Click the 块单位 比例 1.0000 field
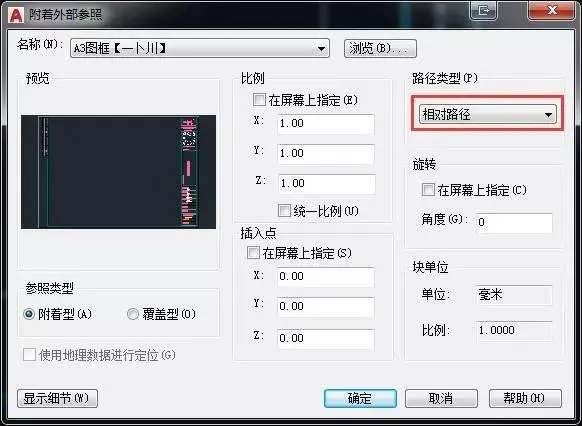This screenshot has height=426, width=582. 514,331
